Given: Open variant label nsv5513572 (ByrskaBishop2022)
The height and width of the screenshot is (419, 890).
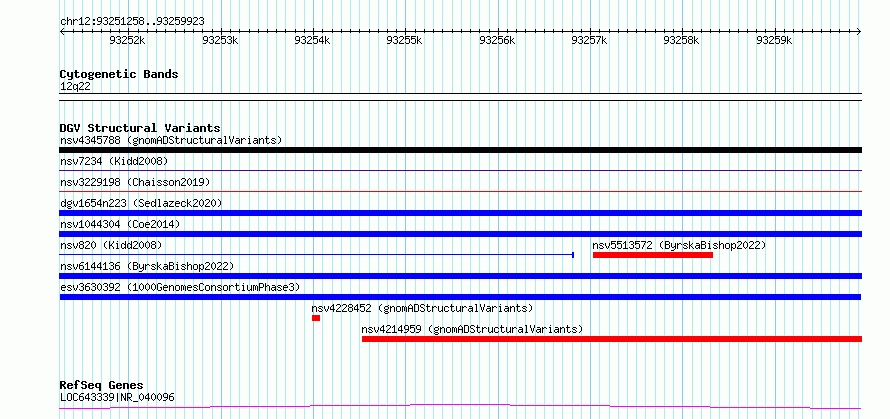Looking at the screenshot, I should coord(679,245).
